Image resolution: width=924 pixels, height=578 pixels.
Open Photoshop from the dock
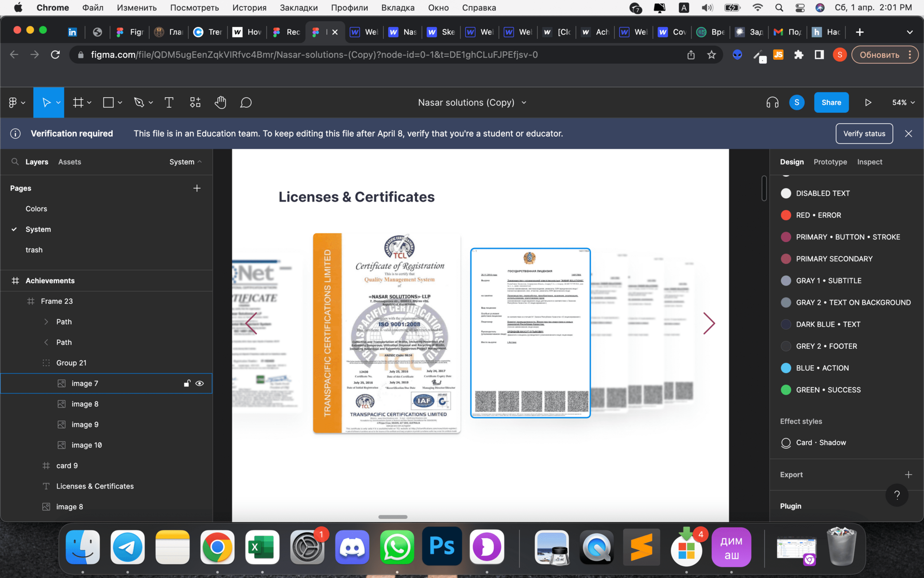coord(442,547)
